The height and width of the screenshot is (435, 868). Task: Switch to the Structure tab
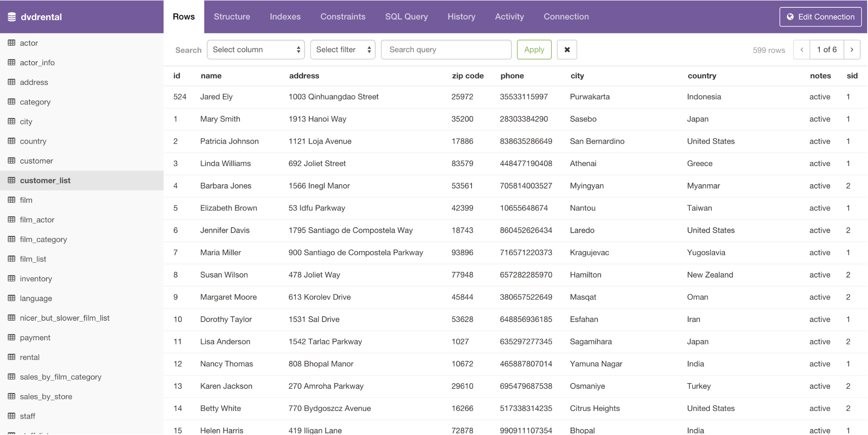tap(232, 17)
